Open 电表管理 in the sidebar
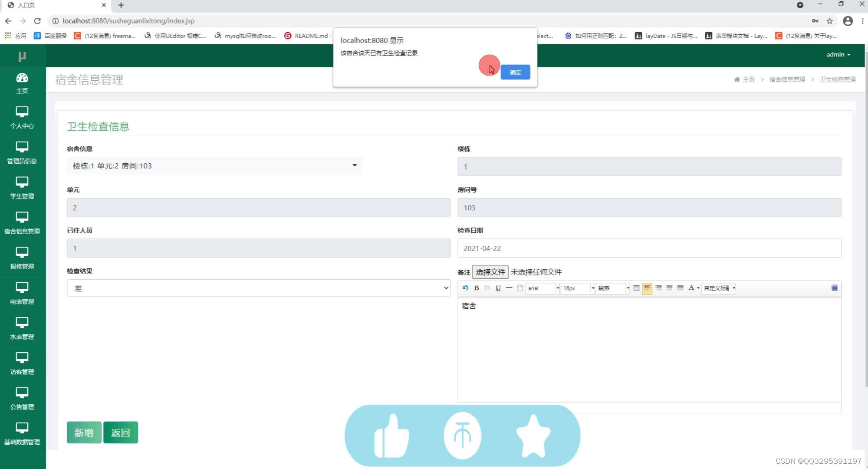The image size is (868, 469). (22, 294)
